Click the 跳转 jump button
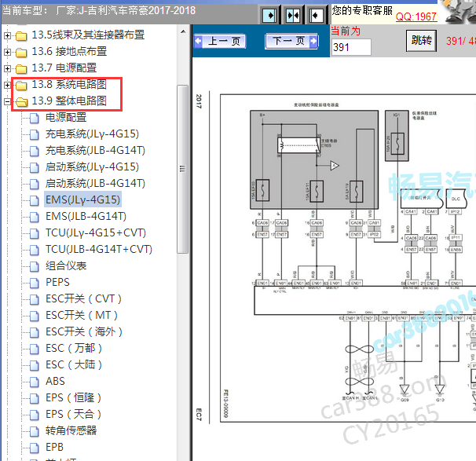The width and height of the screenshot is (476, 461). (x=421, y=40)
